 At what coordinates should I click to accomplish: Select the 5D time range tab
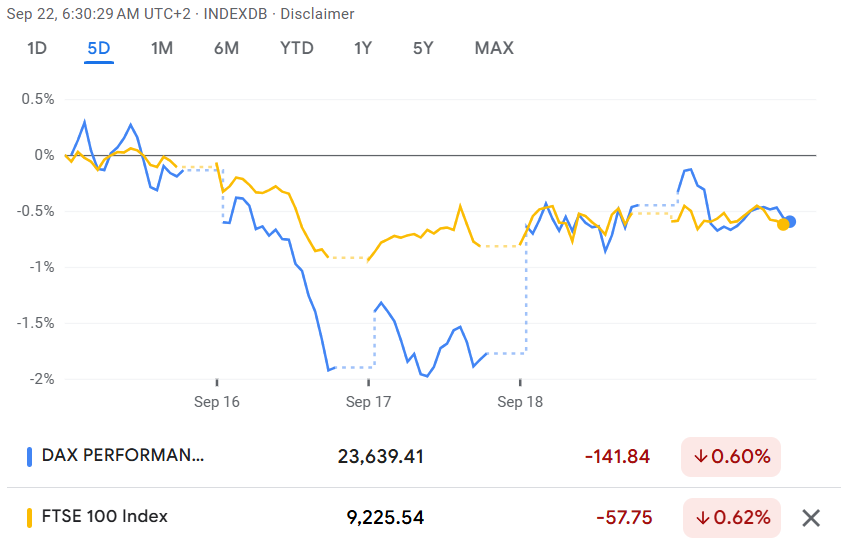coord(99,48)
